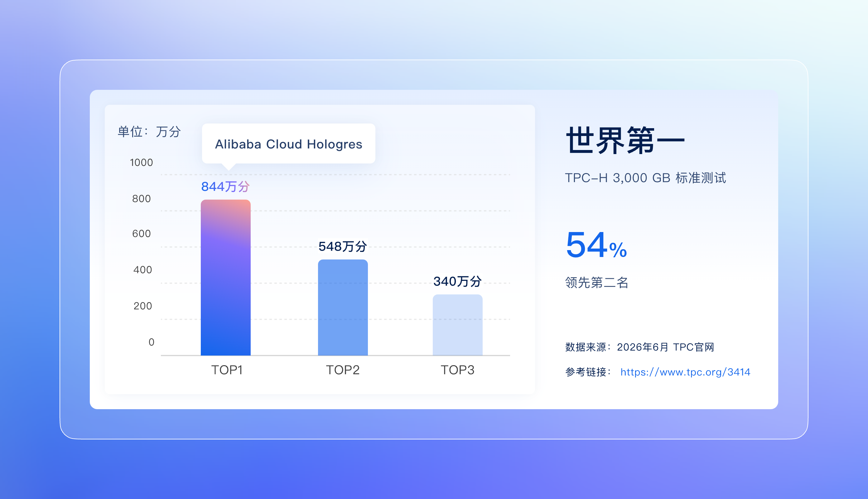Click the 548万分 value label
The image size is (868, 499).
point(343,246)
